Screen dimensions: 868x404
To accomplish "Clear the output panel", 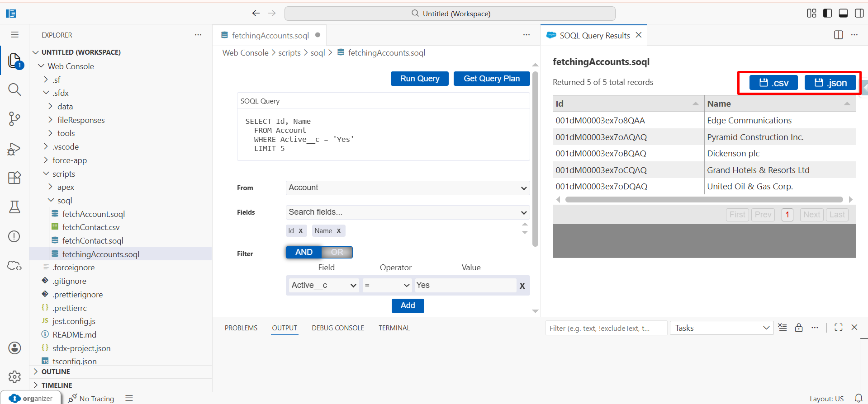I will [783, 328].
